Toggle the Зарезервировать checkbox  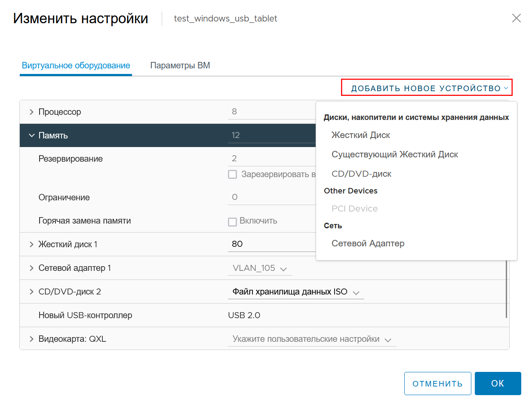click(233, 175)
